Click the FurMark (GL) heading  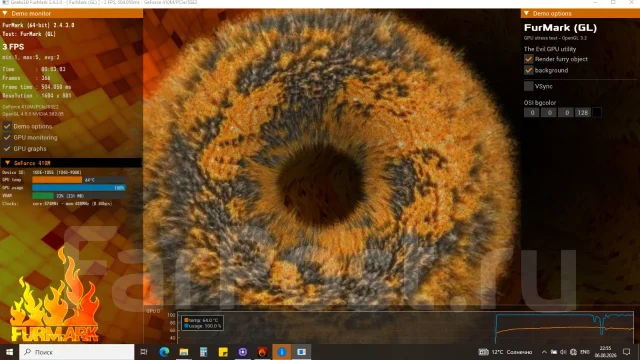click(560, 28)
